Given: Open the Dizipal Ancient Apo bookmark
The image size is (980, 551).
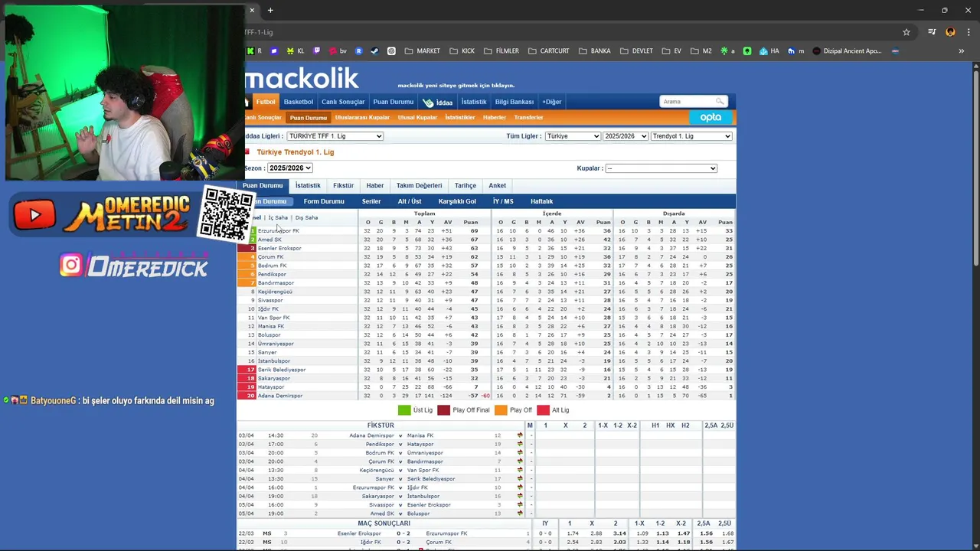Looking at the screenshot, I should [x=847, y=51].
